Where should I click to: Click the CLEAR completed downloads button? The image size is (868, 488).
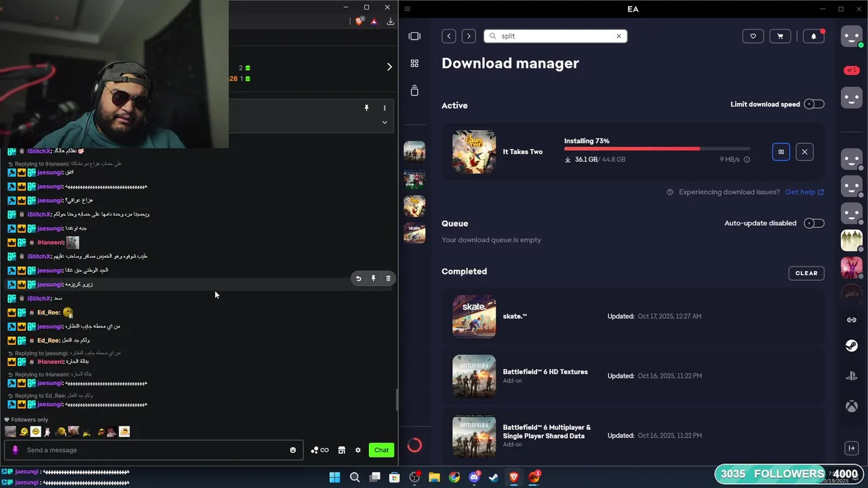point(806,273)
